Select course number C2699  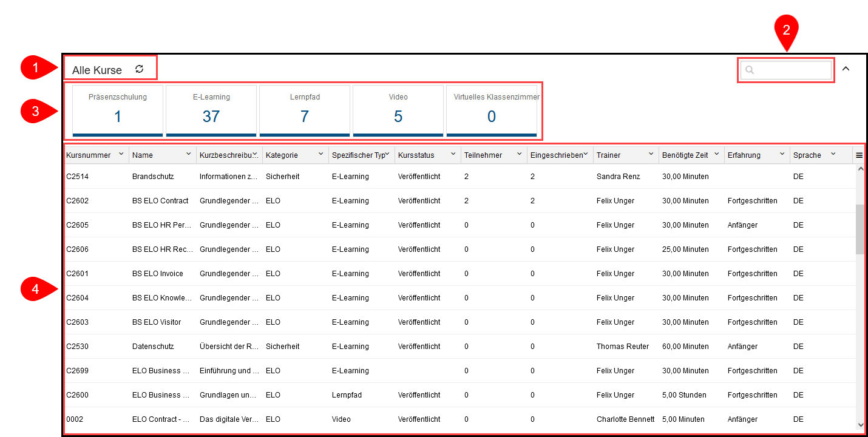[x=77, y=371]
